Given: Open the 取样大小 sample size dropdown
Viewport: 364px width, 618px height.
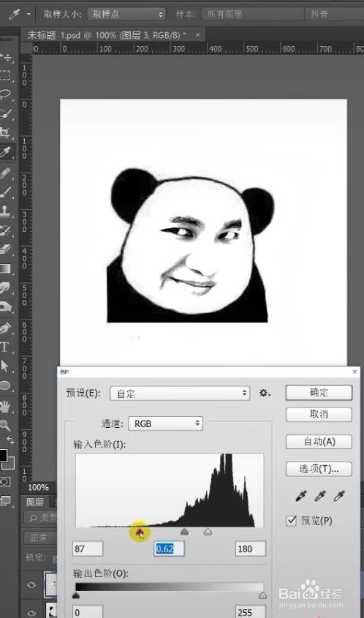Looking at the screenshot, I should (x=126, y=14).
